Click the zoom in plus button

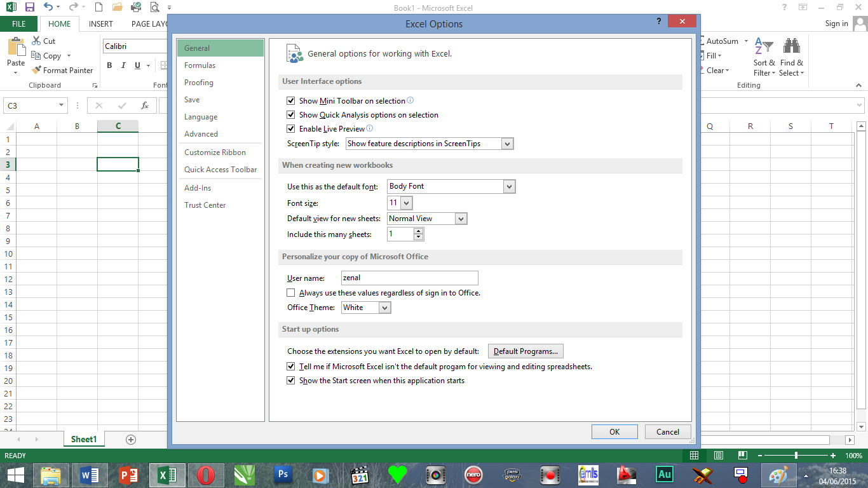click(x=833, y=456)
